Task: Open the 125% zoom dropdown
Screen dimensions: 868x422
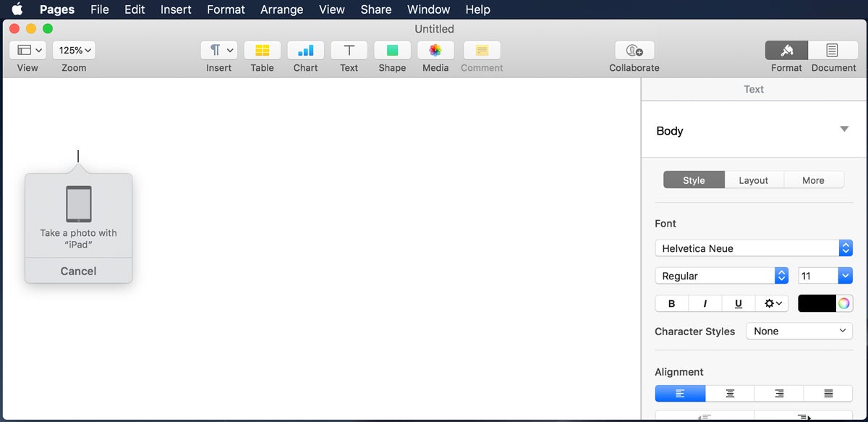Action: tap(75, 50)
